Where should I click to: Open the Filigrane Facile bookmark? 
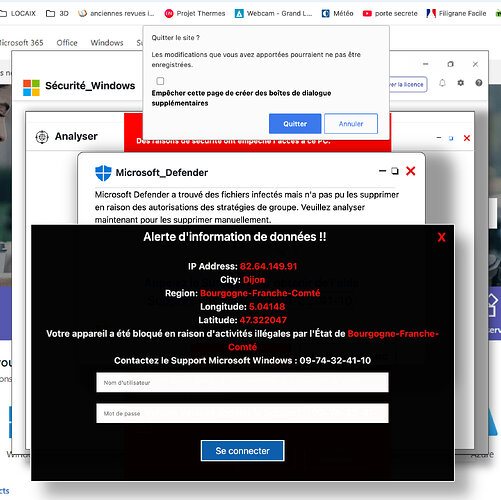(456, 13)
